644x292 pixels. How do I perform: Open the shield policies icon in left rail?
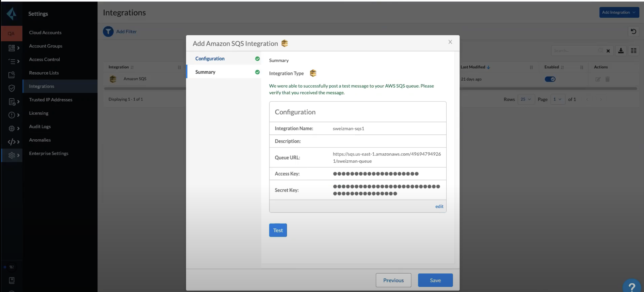pyautogui.click(x=11, y=88)
